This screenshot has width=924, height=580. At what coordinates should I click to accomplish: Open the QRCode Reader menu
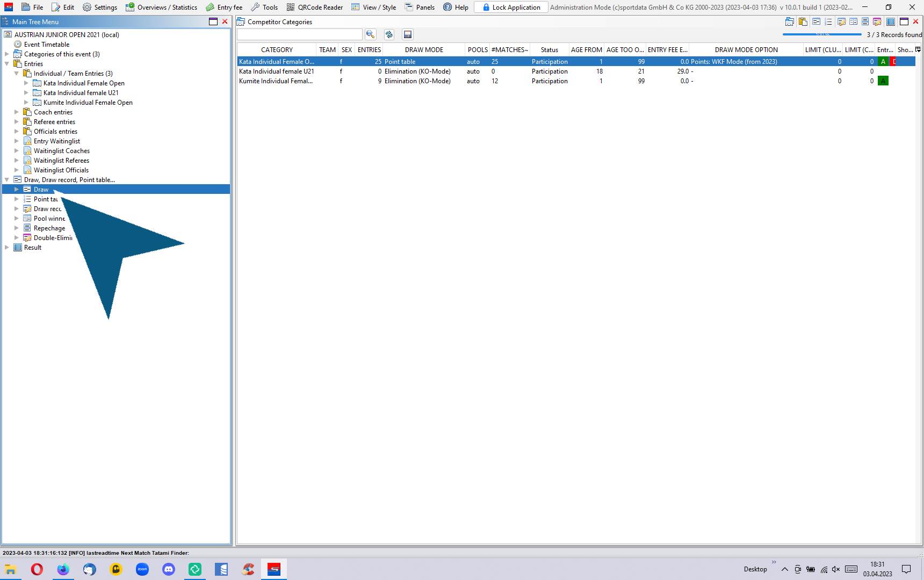tap(315, 7)
